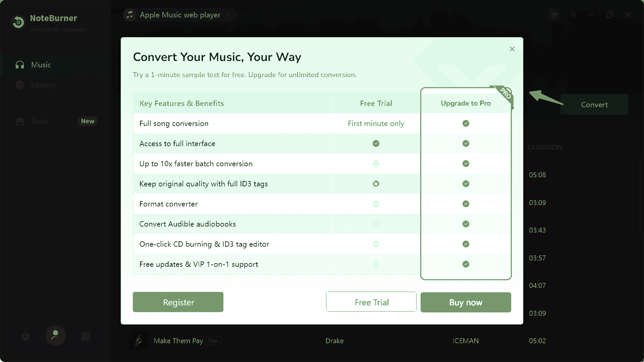Viewport: 644px width, 362px height.
Task: Click the PRO ribbon badge
Action: click(505, 94)
